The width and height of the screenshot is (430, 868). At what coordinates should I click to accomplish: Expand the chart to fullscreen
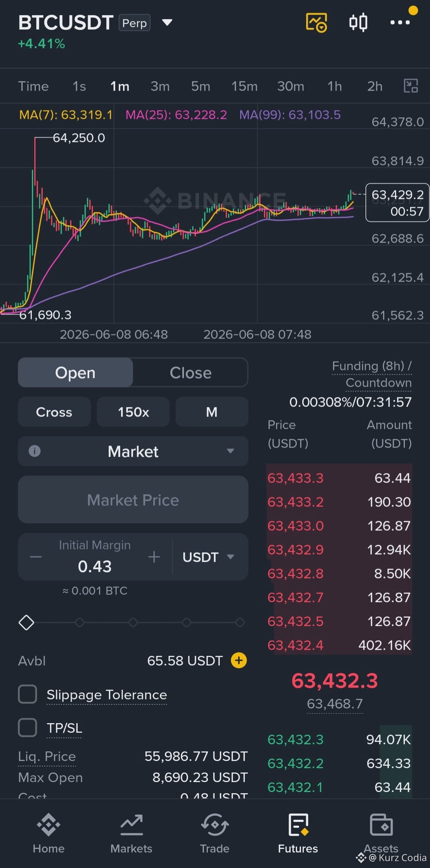pyautogui.click(x=411, y=86)
